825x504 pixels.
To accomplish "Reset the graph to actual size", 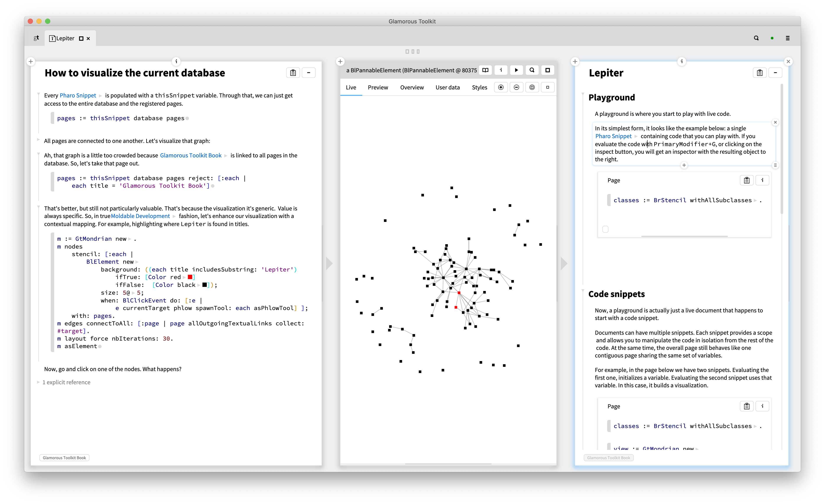I will 547,87.
